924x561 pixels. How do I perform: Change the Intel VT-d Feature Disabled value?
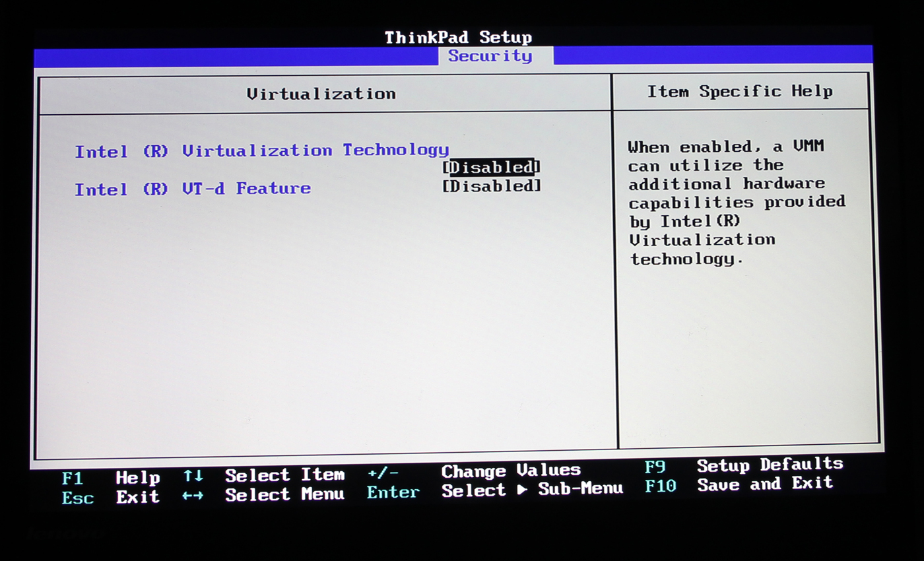(492, 186)
